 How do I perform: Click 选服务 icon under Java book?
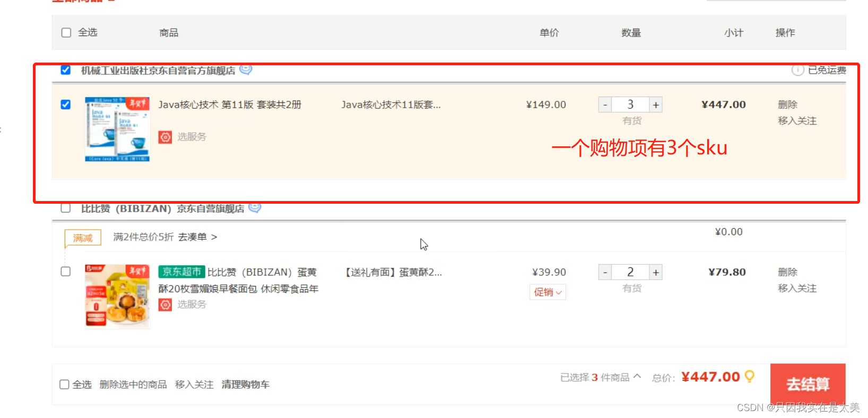tap(165, 137)
